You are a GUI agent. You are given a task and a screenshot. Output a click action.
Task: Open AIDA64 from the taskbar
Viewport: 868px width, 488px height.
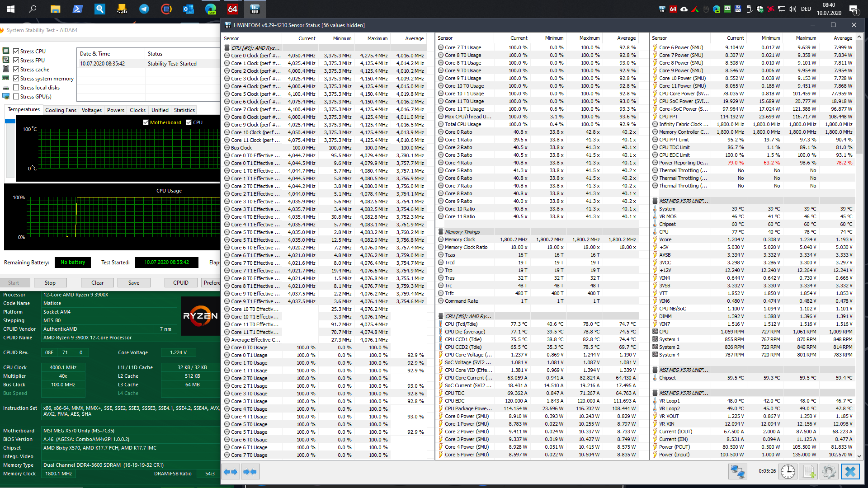point(232,9)
